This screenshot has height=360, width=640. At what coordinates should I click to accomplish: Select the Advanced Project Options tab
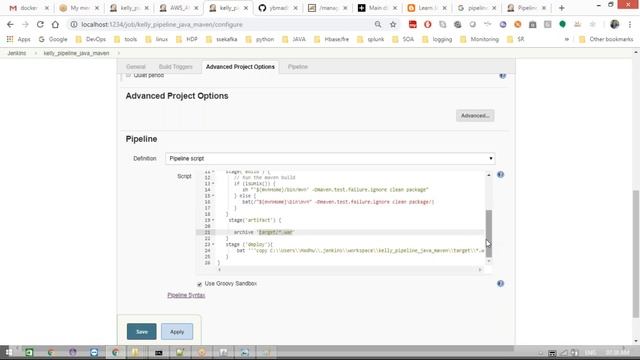click(240, 67)
